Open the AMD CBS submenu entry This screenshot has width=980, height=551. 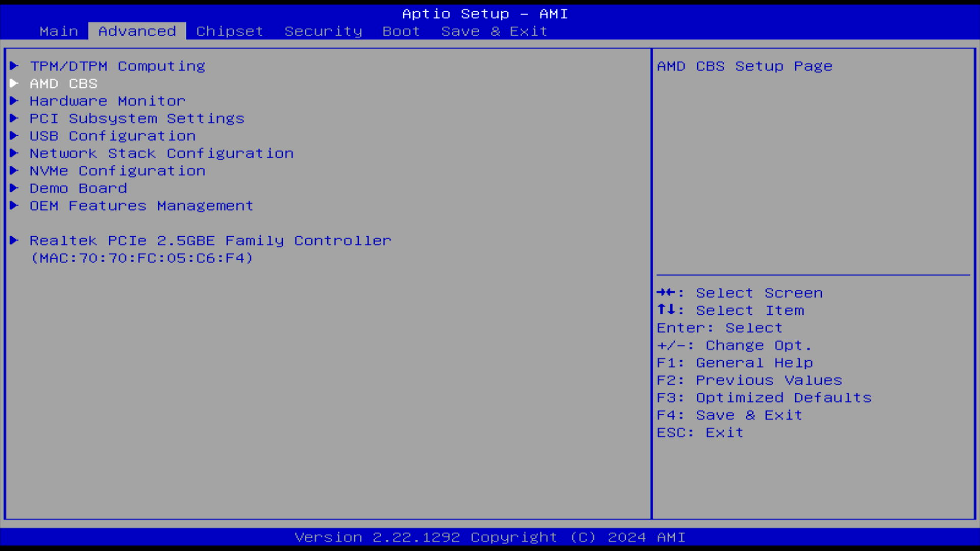[x=63, y=84]
